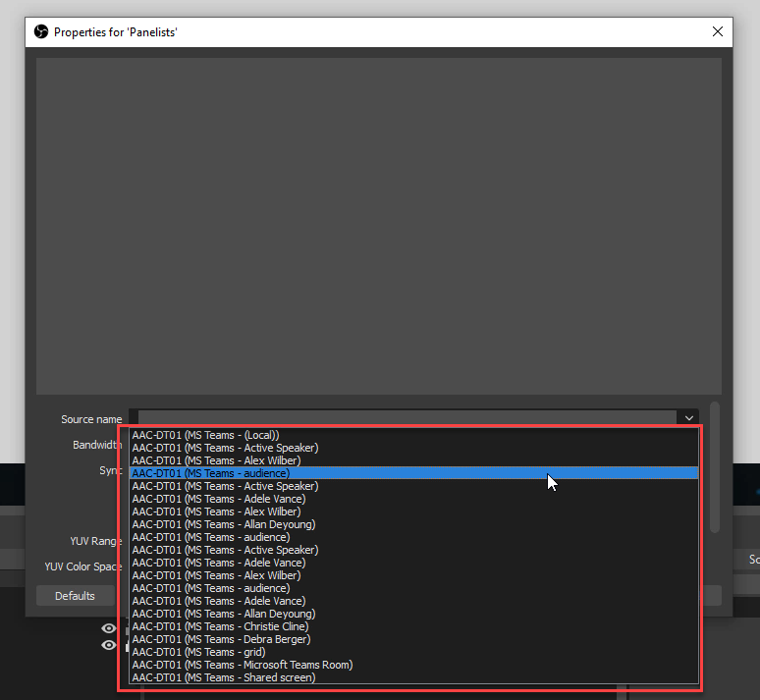The height and width of the screenshot is (700, 760).
Task: Toggle the lower eye visibility icon in OBS
Action: pyautogui.click(x=109, y=645)
